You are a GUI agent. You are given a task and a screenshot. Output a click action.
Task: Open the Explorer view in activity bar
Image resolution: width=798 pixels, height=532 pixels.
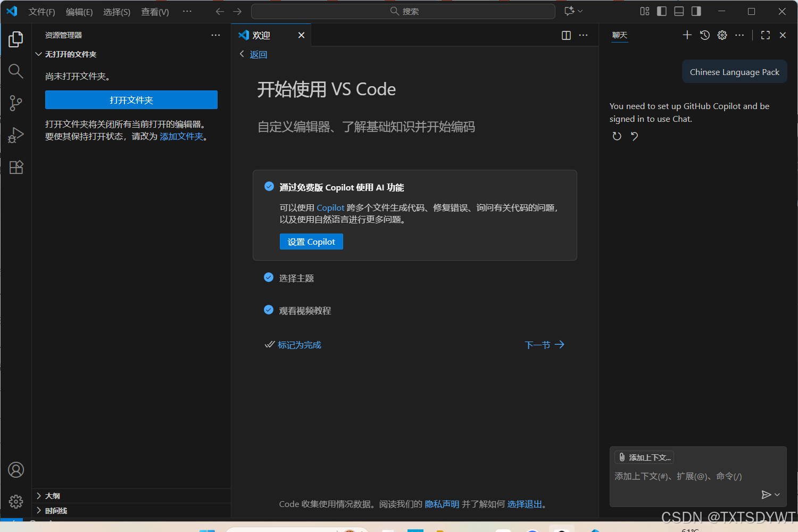pyautogui.click(x=16, y=39)
